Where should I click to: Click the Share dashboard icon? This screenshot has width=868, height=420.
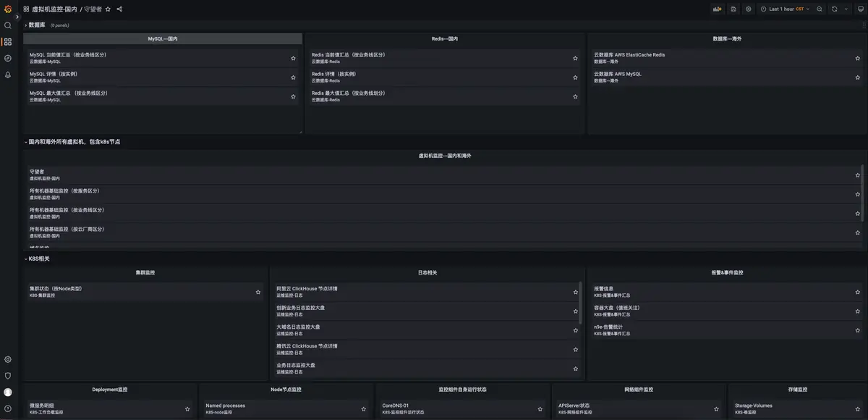click(x=119, y=9)
